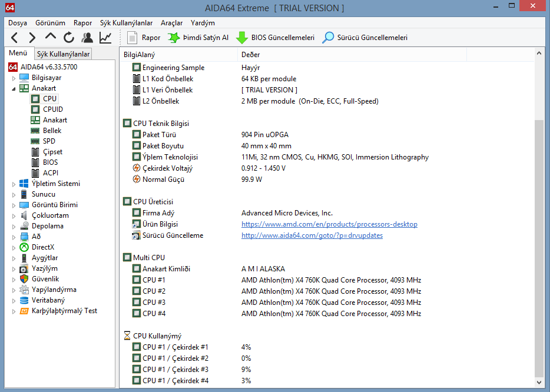550x392 pixels.
Task: Expand the Að tree node
Action: click(x=14, y=237)
